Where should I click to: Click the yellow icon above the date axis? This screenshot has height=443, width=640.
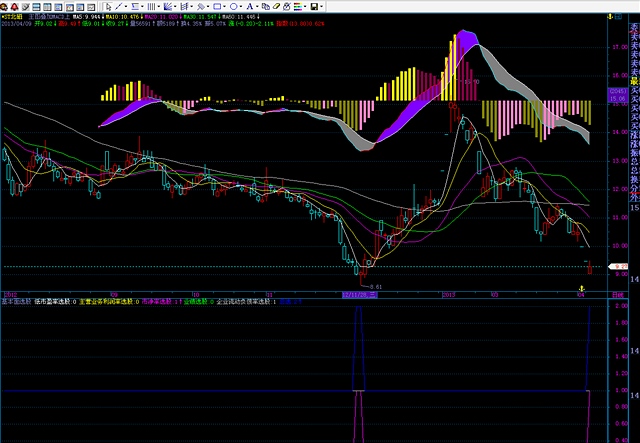[582, 289]
